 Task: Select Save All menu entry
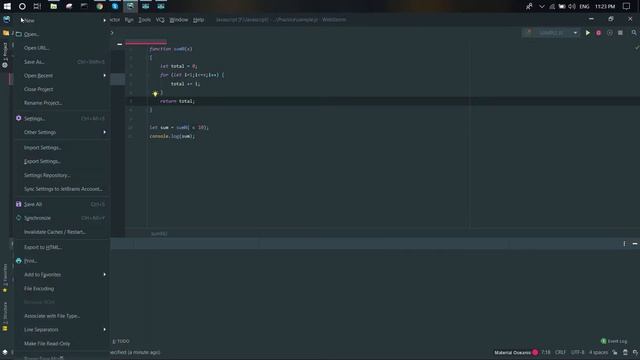pyautogui.click(x=62, y=204)
